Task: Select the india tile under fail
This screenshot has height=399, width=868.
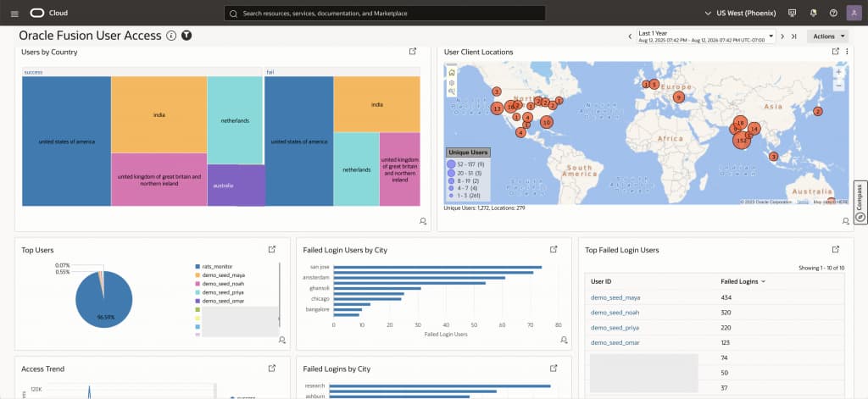Action: 377,104
